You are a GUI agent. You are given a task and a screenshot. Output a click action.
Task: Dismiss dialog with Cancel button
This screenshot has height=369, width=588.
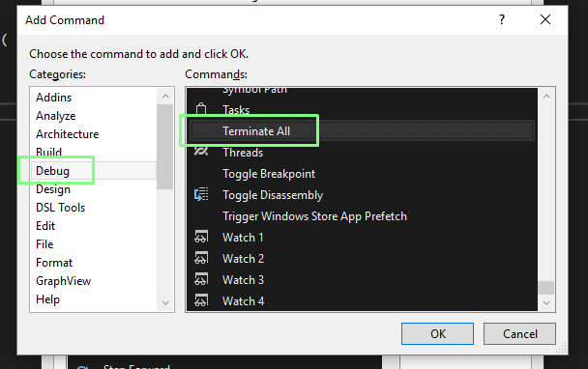pyautogui.click(x=519, y=334)
